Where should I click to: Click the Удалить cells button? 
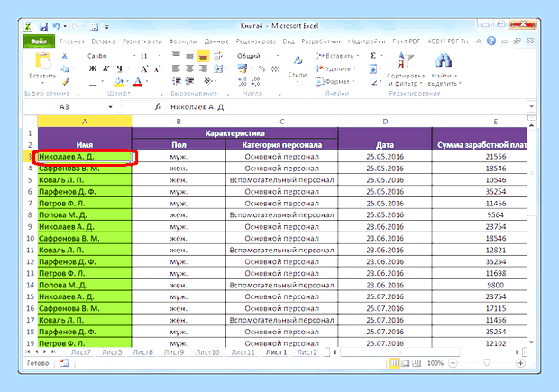pos(335,68)
